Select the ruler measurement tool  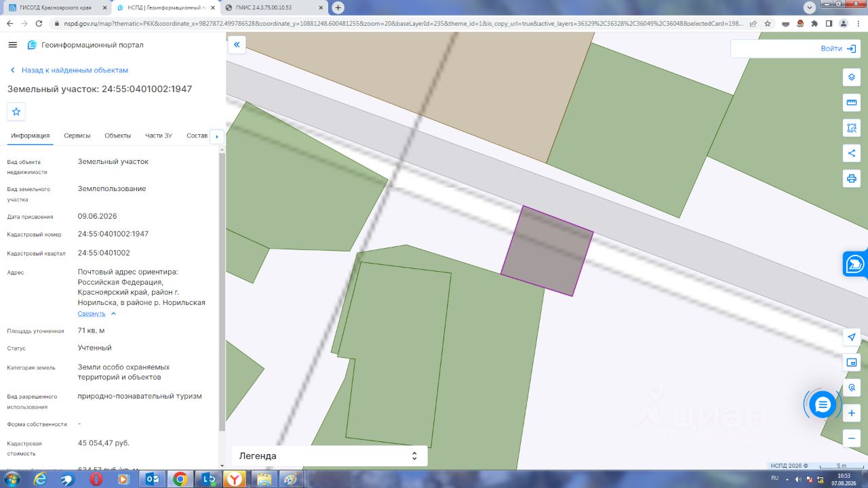pos(852,102)
